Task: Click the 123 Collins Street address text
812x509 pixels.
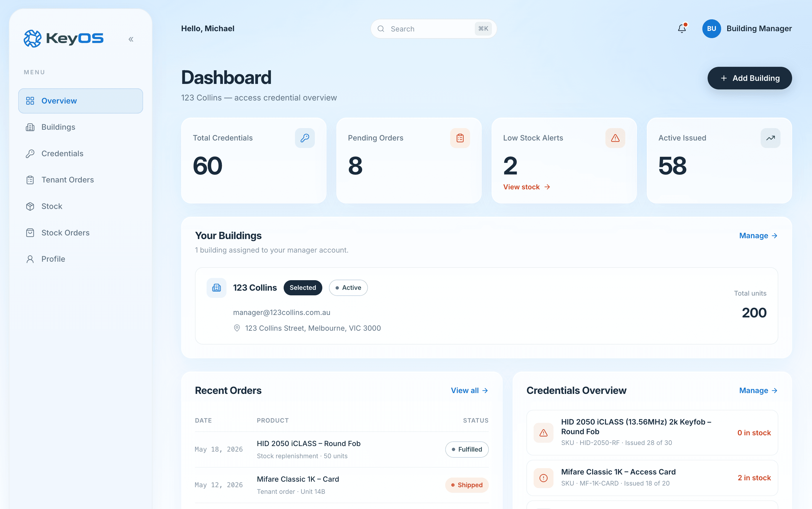Action: [313, 328]
